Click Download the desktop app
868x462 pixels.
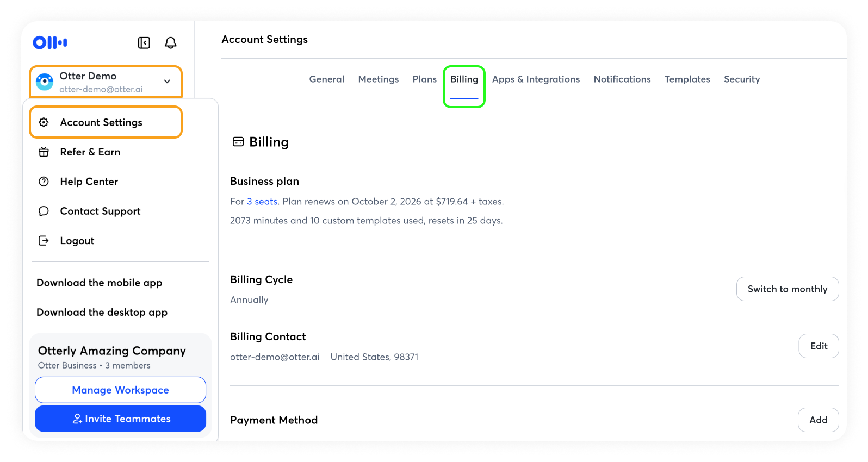(102, 313)
